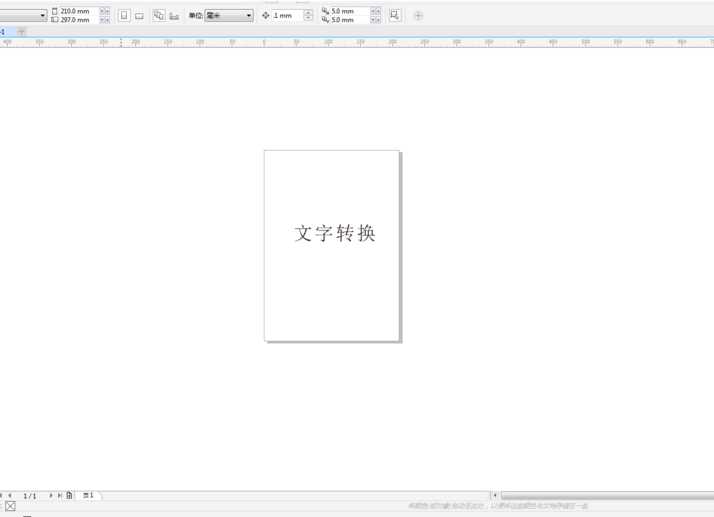Apply page layout to all pages
Image resolution: width=714 pixels, height=517 pixels.
point(158,16)
